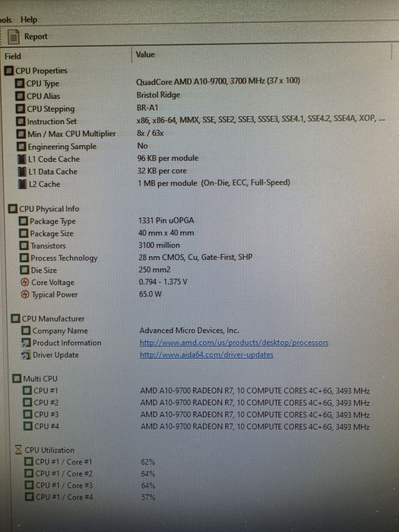Click the Min / Max CPU Multiplier icon
The height and width of the screenshot is (532, 399).
tap(21, 134)
